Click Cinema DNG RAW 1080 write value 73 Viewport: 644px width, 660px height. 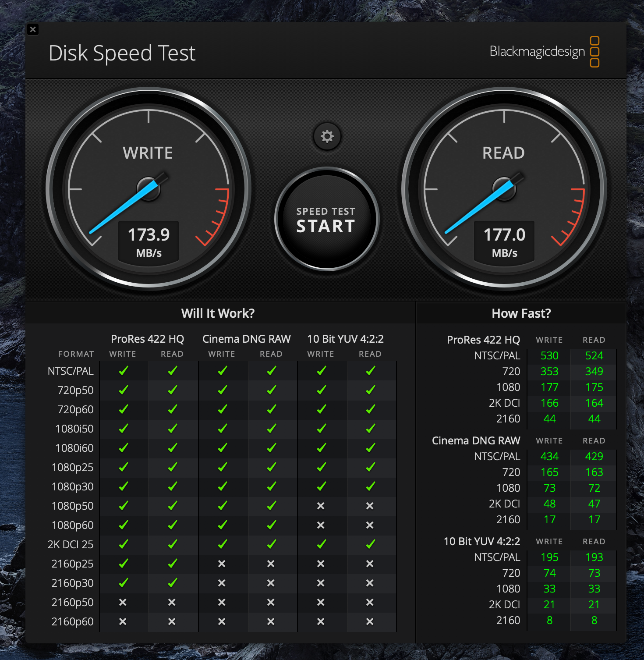(x=549, y=488)
